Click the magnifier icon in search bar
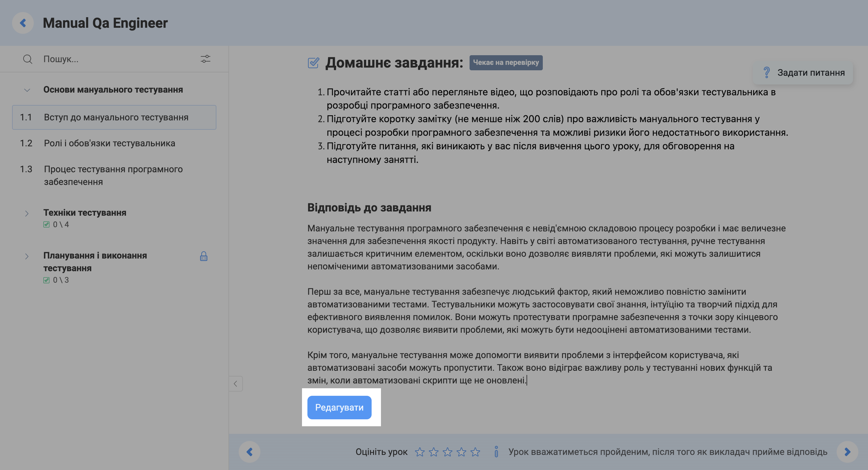The width and height of the screenshot is (868, 470). tap(28, 59)
